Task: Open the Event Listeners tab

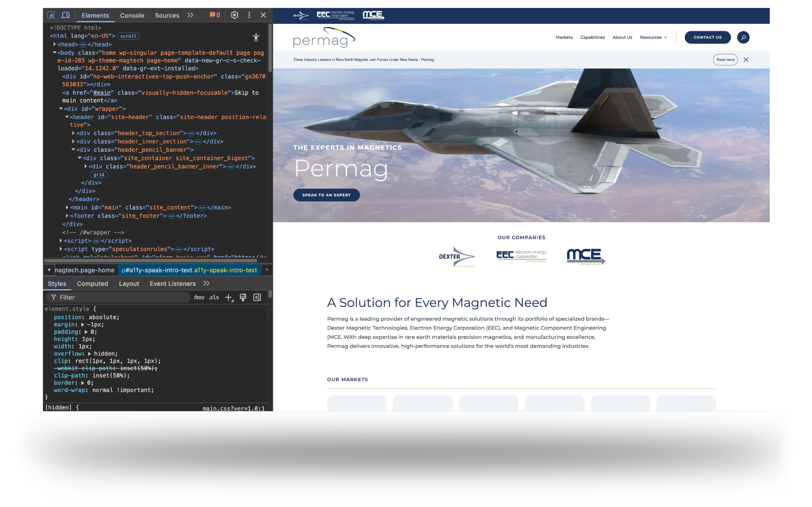Action: 173,284
